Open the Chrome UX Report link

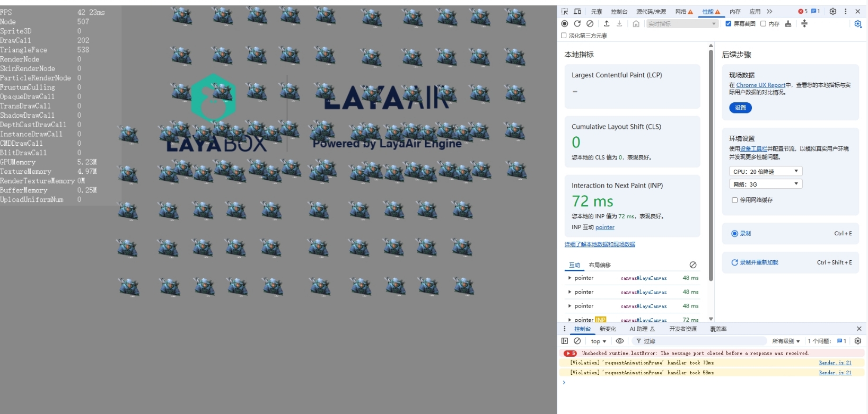(760, 85)
